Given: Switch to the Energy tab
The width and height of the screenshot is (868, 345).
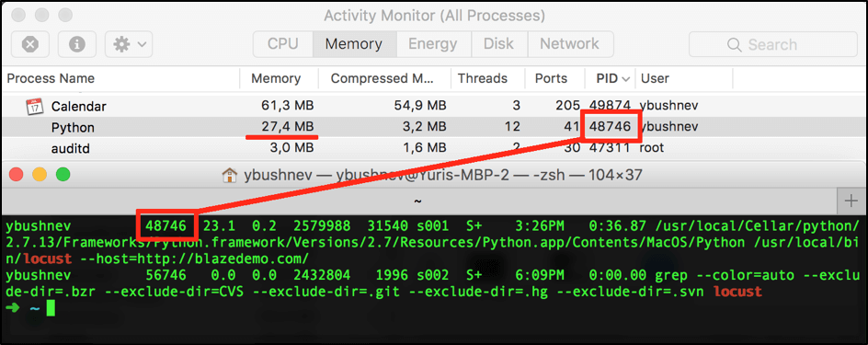Looking at the screenshot, I should (433, 44).
